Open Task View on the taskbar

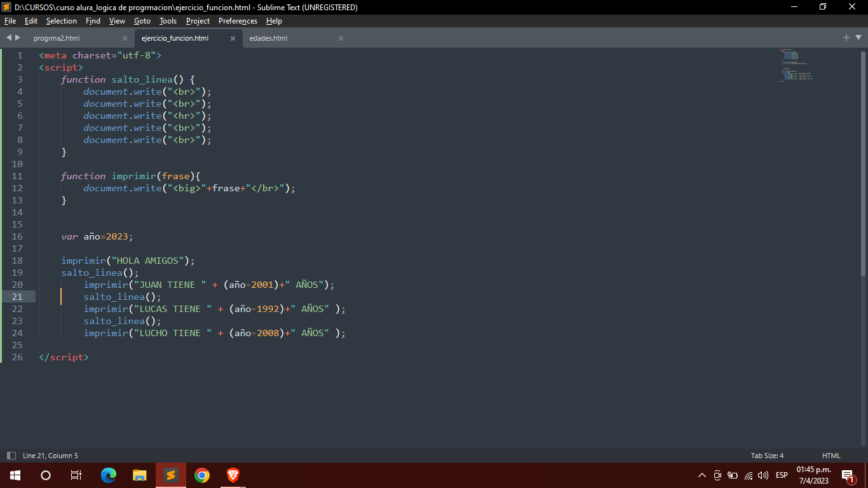[x=76, y=475]
